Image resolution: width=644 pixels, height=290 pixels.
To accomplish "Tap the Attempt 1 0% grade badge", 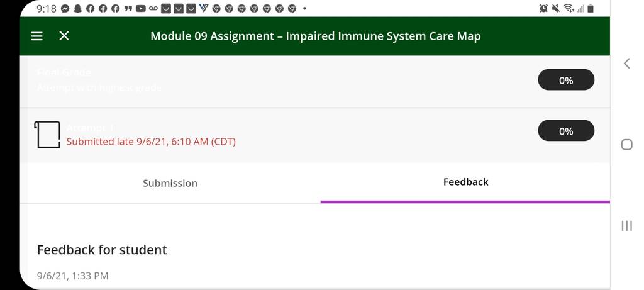I will tap(566, 131).
